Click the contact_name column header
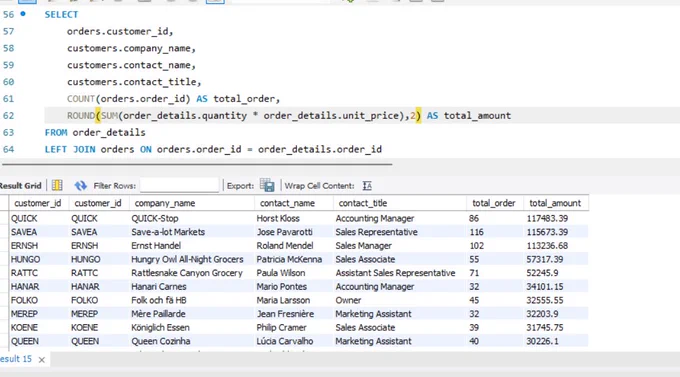The height and width of the screenshot is (377, 680). click(x=287, y=203)
